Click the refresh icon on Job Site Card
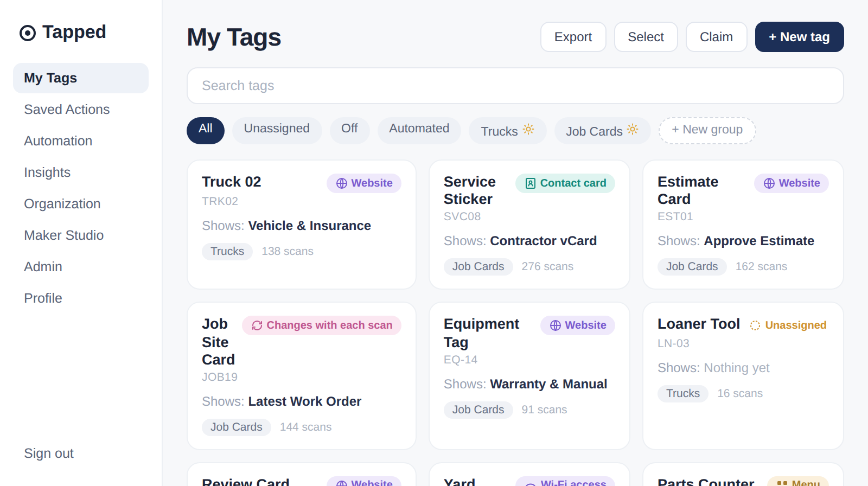The width and height of the screenshot is (868, 486). point(257,325)
